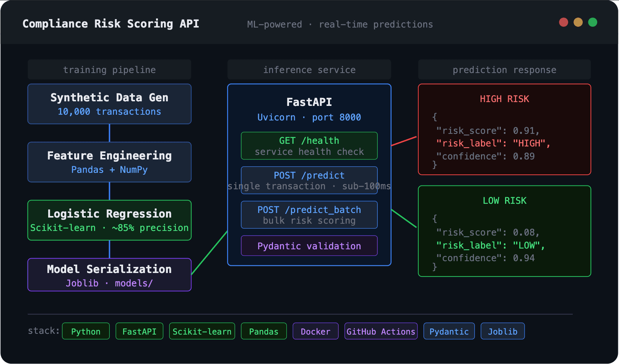Select the Pydantic stack badge
This screenshot has height=364, width=619.
449,331
